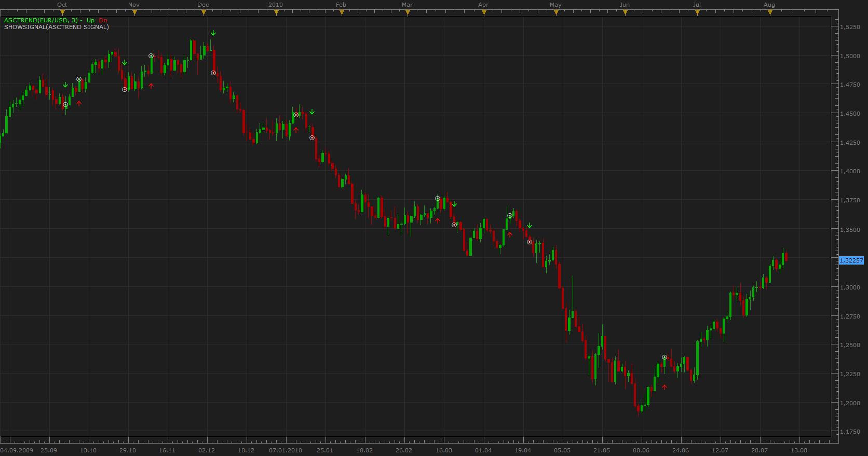Image resolution: width=868 pixels, height=456 pixels.
Task: Click the 21.05 date axis label
Action: [602, 450]
